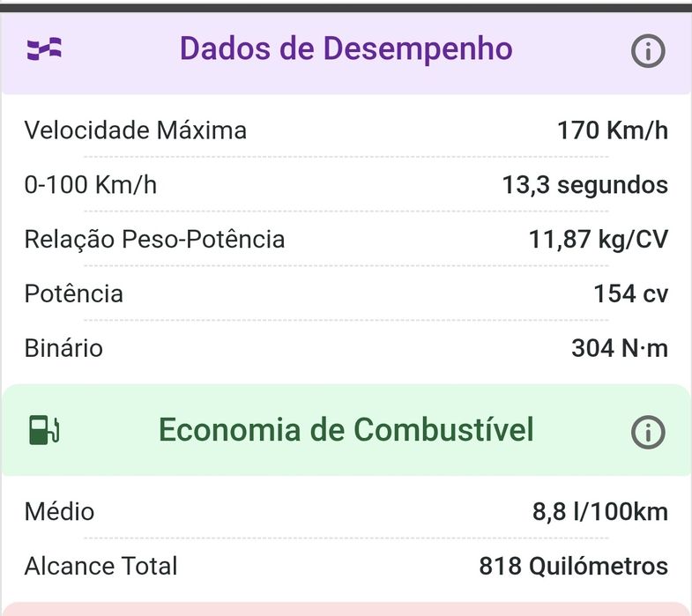Click the 8,8 l/100km value
This screenshot has width=692, height=616.
tap(600, 511)
